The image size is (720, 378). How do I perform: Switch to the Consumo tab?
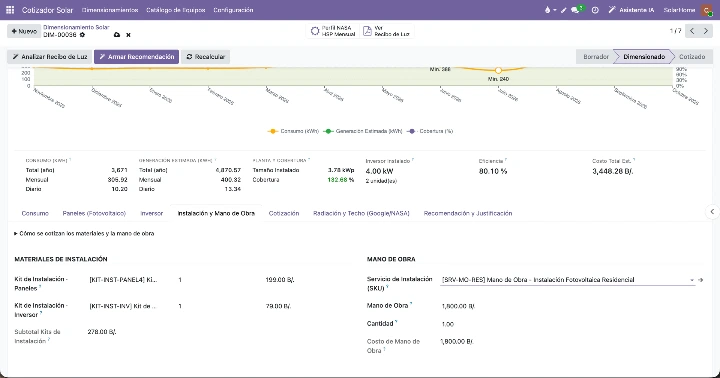coord(35,213)
